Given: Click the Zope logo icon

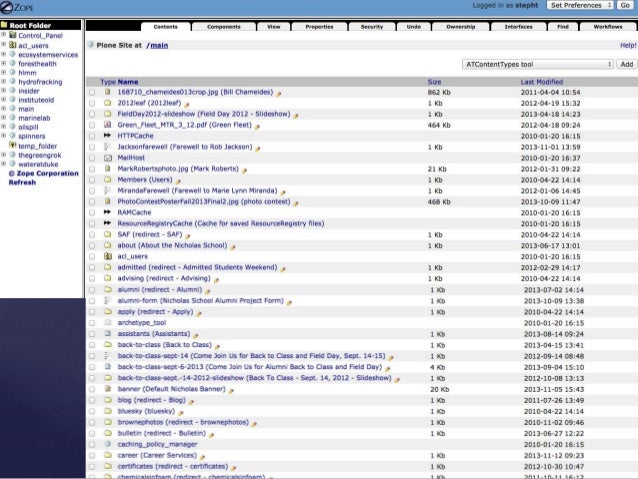Looking at the screenshot, I should coord(6,7).
